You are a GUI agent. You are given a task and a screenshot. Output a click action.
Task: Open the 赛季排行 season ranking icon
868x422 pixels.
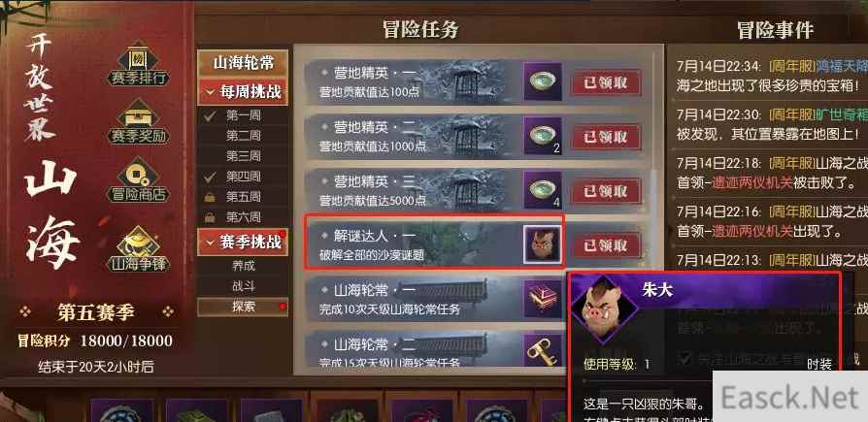pos(139,64)
